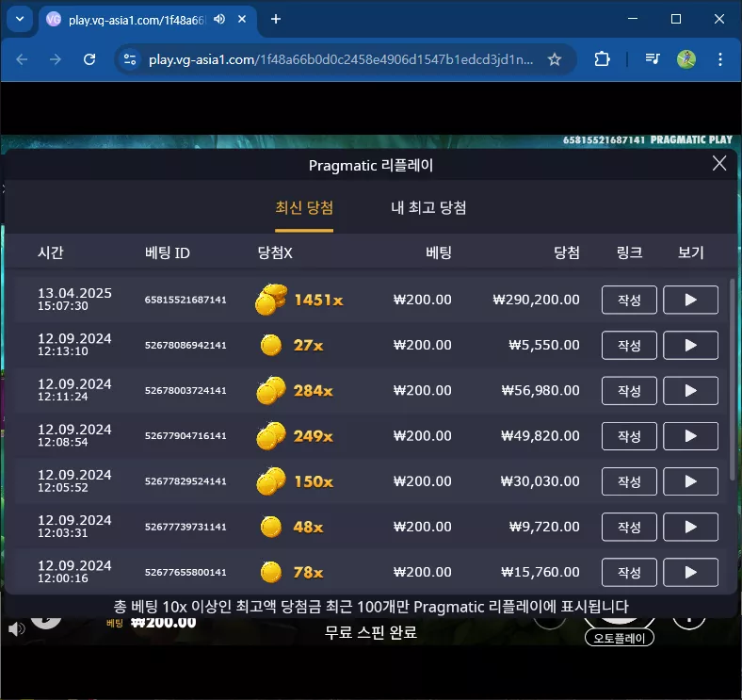This screenshot has height=700, width=742.
Task: Play replay of the 284x win
Action: click(x=690, y=391)
